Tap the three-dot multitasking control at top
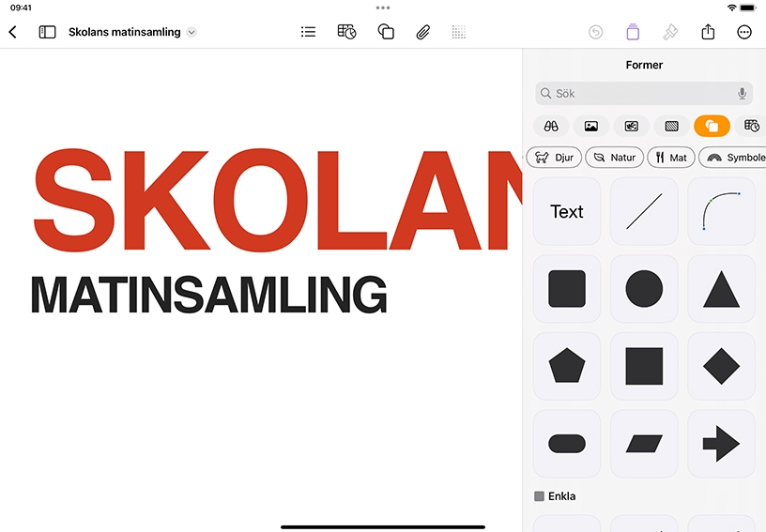Image resolution: width=766 pixels, height=532 pixels. (383, 8)
